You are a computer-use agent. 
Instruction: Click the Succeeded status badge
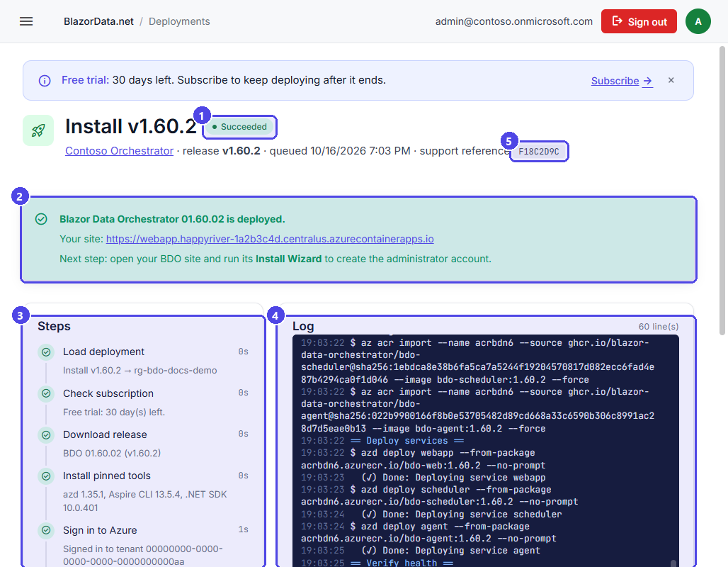239,127
